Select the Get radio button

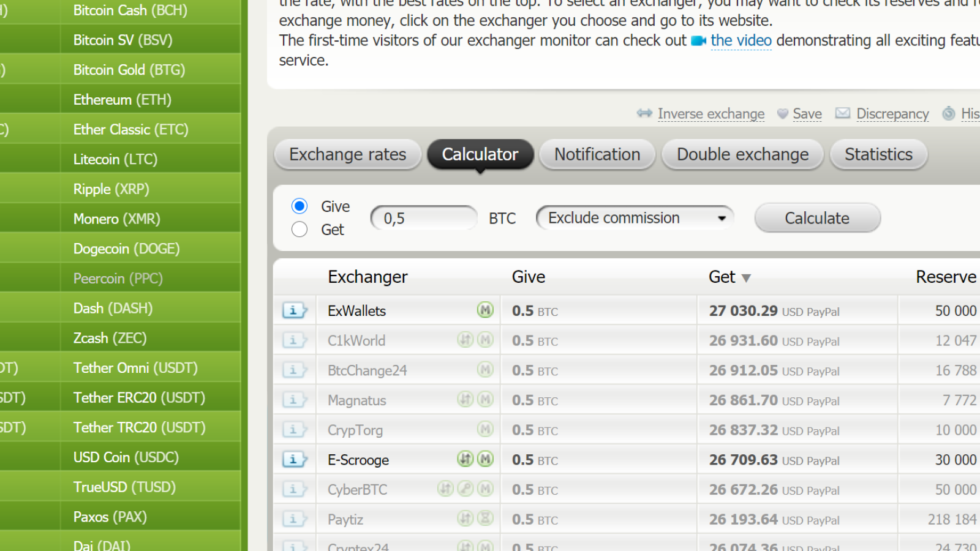(x=300, y=229)
